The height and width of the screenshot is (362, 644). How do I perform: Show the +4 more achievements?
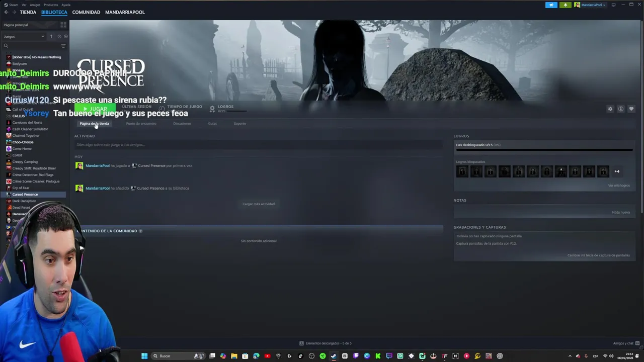(617, 171)
